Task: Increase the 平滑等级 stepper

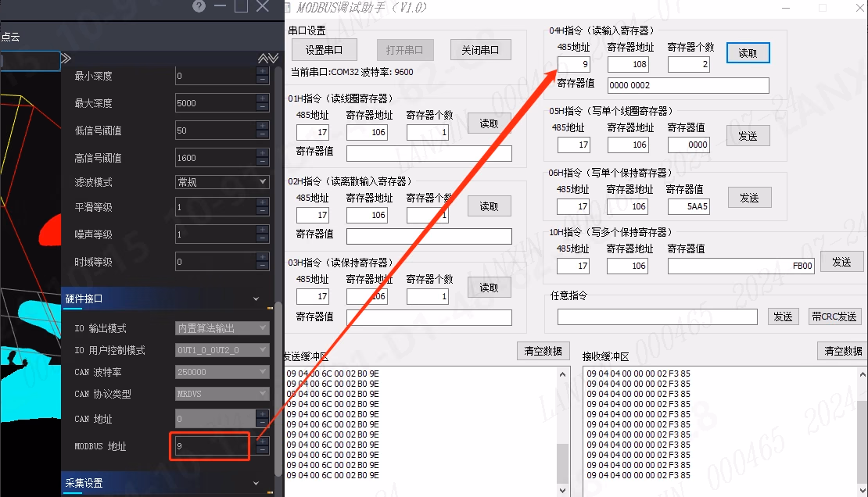Action: tap(263, 202)
